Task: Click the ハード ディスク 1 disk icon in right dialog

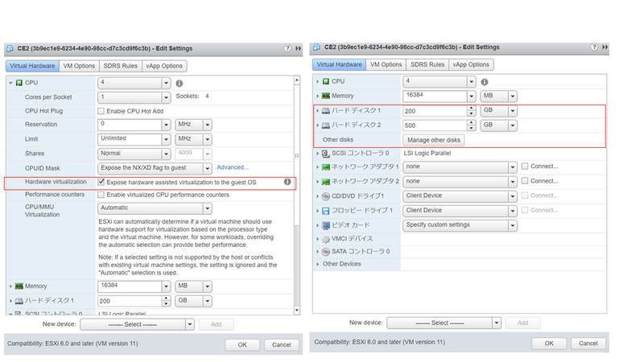Action: pos(326,111)
